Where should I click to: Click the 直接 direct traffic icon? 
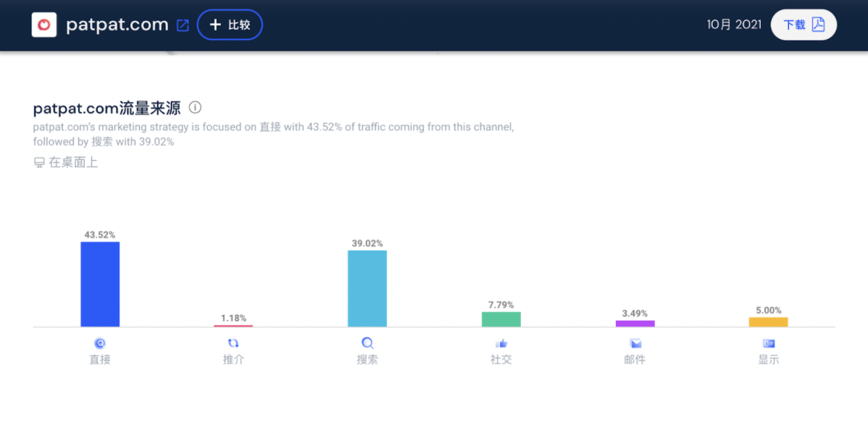click(100, 343)
